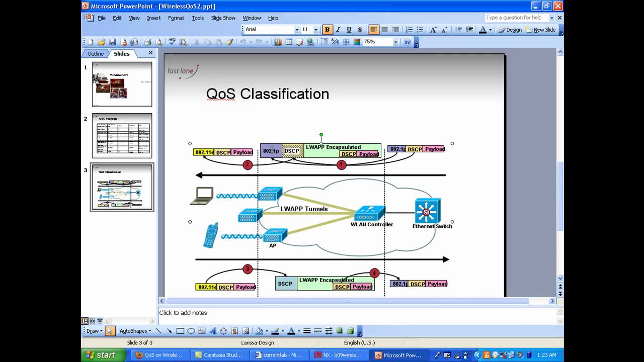Screen dimensions: 644x362
Task: Open the 75% zoom dropdown
Action: pyautogui.click(x=395, y=42)
